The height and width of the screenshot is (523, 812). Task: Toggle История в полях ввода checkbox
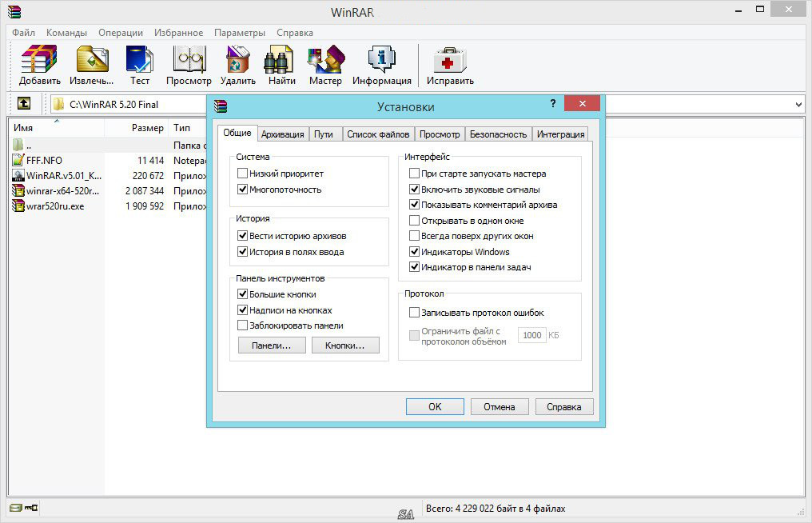tap(242, 251)
